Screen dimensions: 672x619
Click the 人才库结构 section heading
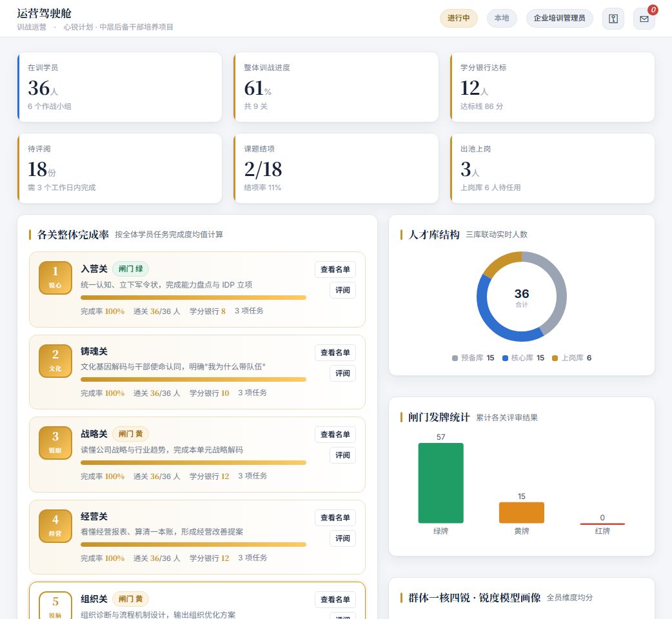click(x=434, y=235)
